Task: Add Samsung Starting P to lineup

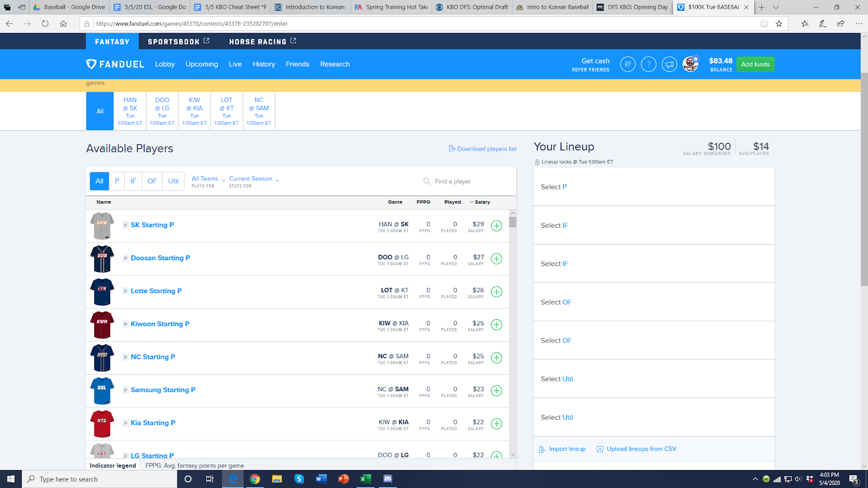Action: [x=496, y=391]
